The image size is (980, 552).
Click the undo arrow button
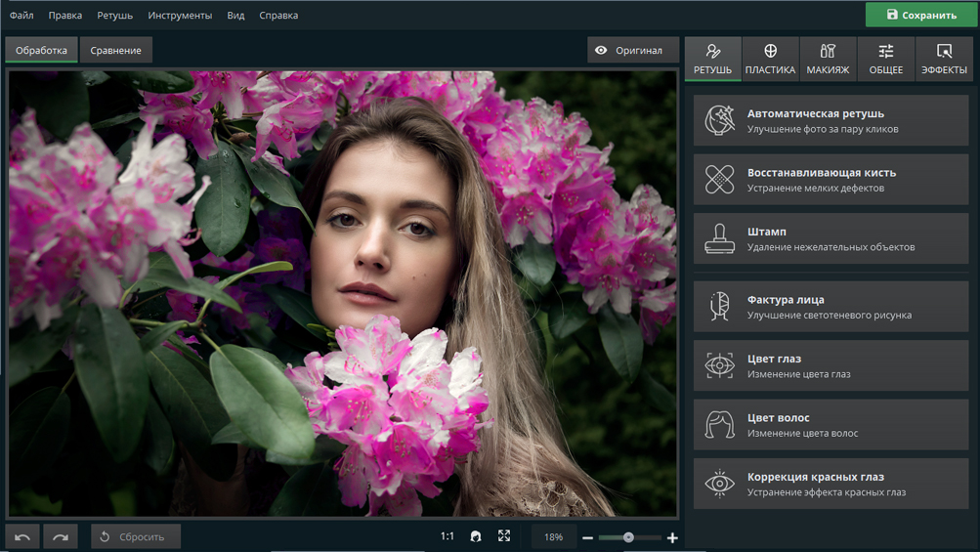(x=22, y=537)
